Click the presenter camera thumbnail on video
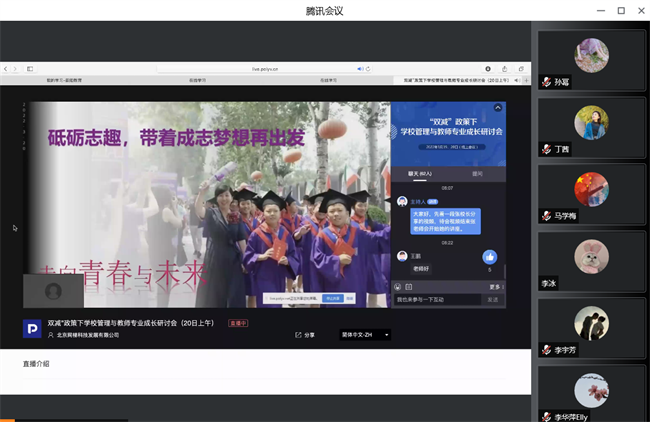The height and width of the screenshot is (422, 650). pos(53,291)
